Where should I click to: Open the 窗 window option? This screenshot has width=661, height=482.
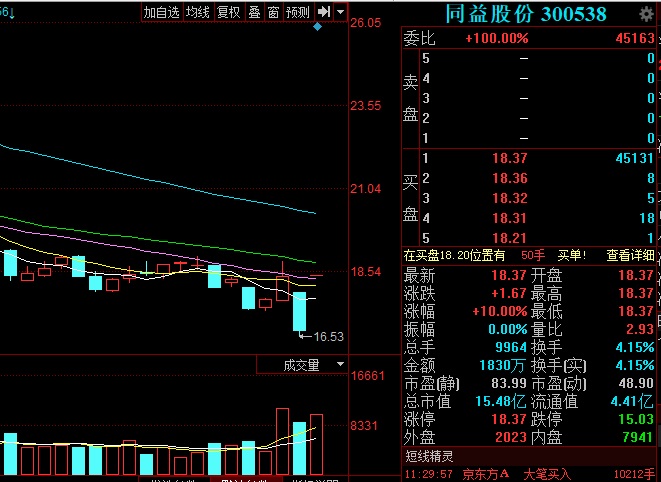272,12
